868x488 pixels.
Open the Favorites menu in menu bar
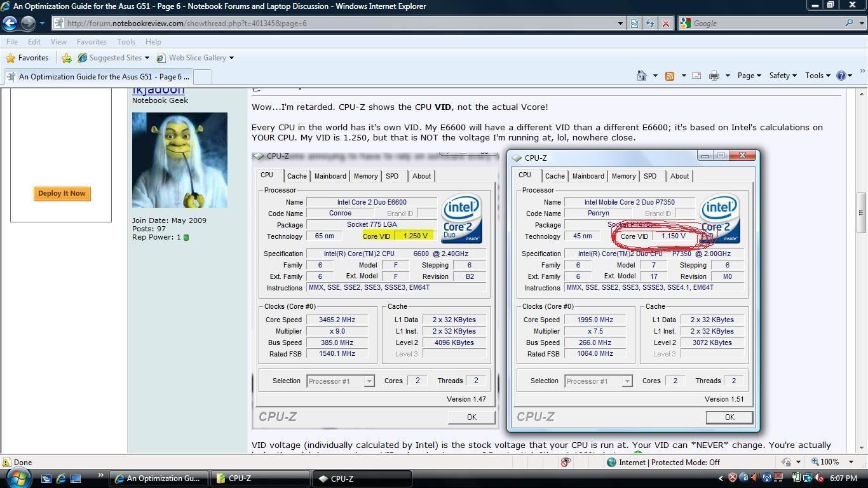click(x=92, y=42)
